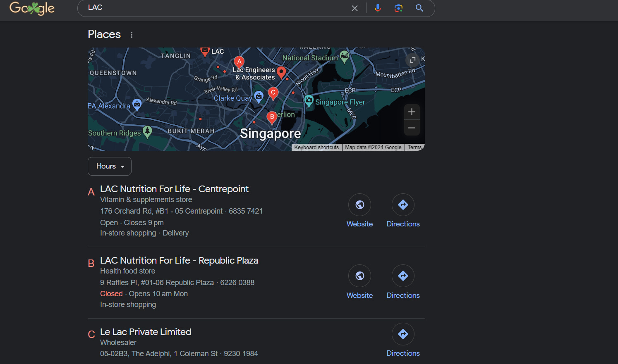
Task: Click 'Wholesaler' category text
Action: tap(118, 343)
